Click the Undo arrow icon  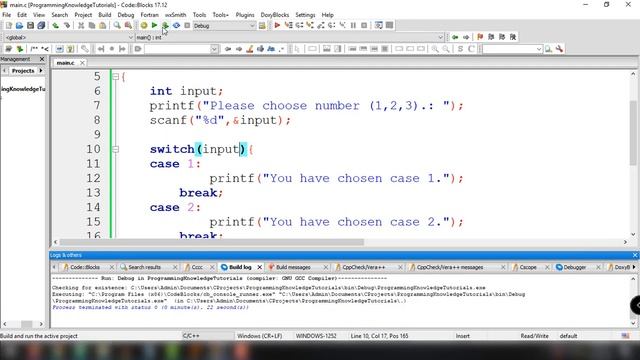click(x=56, y=25)
